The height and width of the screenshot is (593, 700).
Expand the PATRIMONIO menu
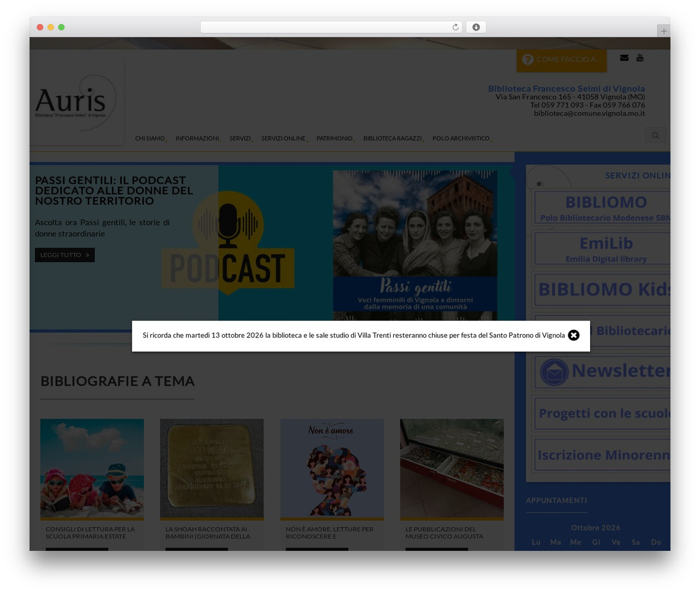click(335, 138)
